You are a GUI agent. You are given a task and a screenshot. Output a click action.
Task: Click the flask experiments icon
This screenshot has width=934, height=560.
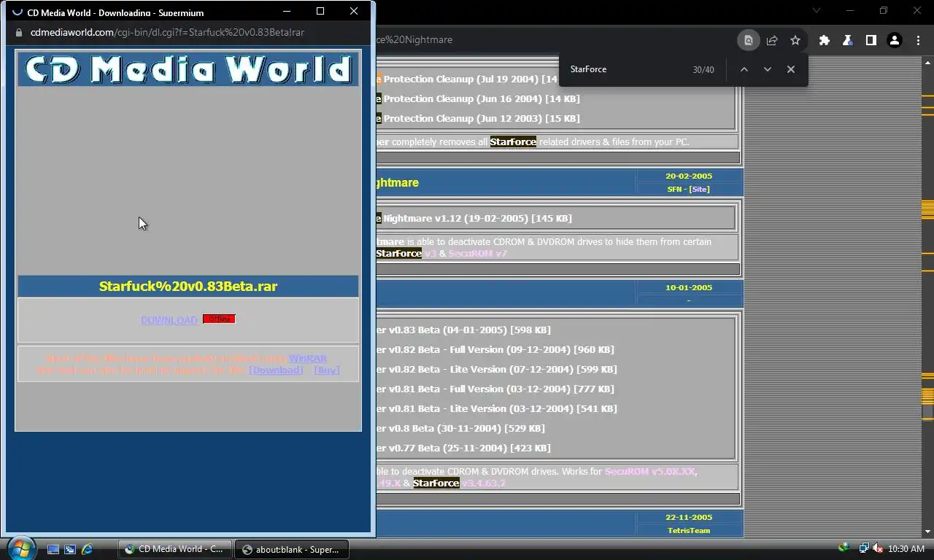[848, 40]
